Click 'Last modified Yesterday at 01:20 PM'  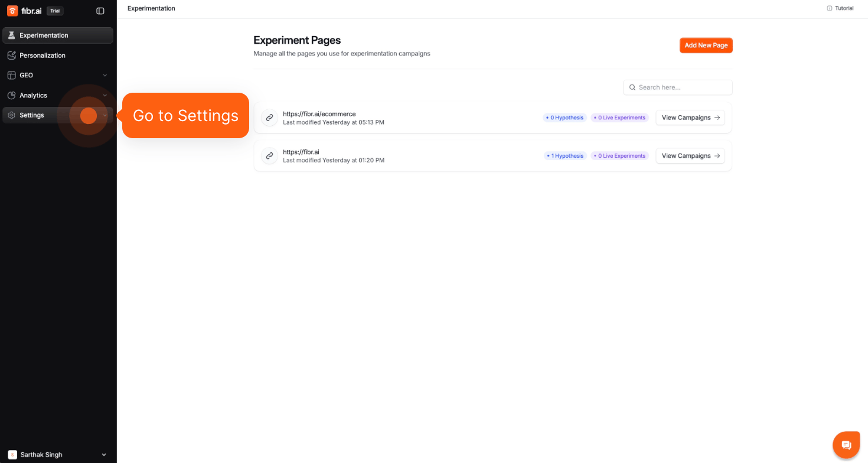click(x=334, y=161)
